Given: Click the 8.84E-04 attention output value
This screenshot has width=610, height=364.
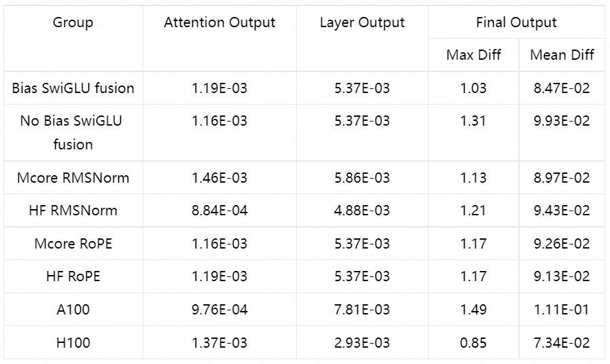Looking at the screenshot, I should click(x=219, y=211).
